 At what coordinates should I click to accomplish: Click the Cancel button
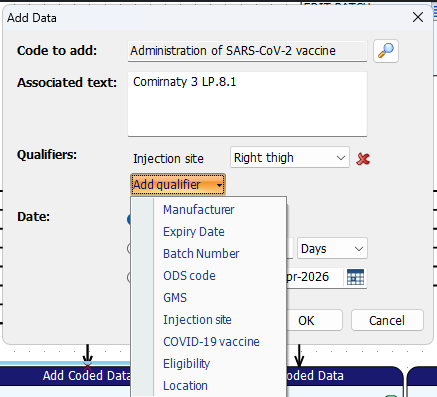tap(387, 320)
